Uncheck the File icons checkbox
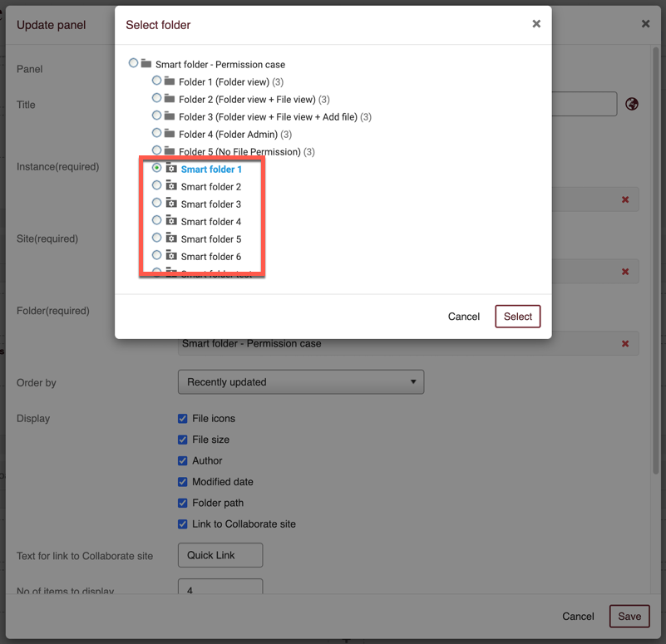 pos(183,419)
